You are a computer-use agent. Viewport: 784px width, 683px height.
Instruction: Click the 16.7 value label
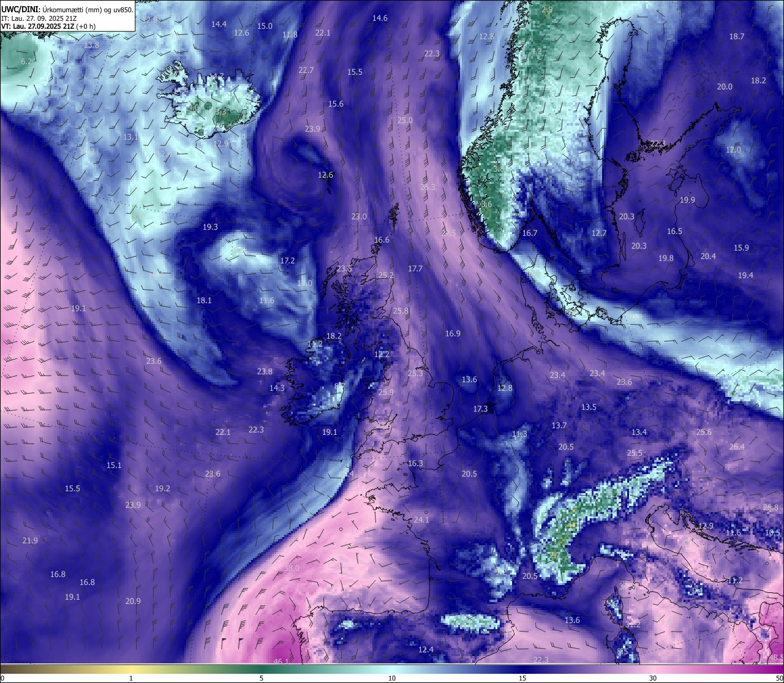pyautogui.click(x=529, y=233)
